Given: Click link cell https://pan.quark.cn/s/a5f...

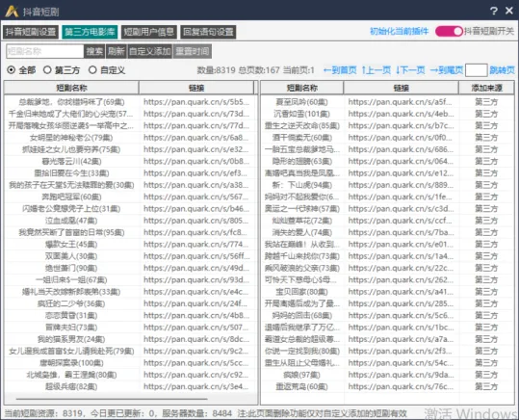Looking at the screenshot, I should coord(402,102).
